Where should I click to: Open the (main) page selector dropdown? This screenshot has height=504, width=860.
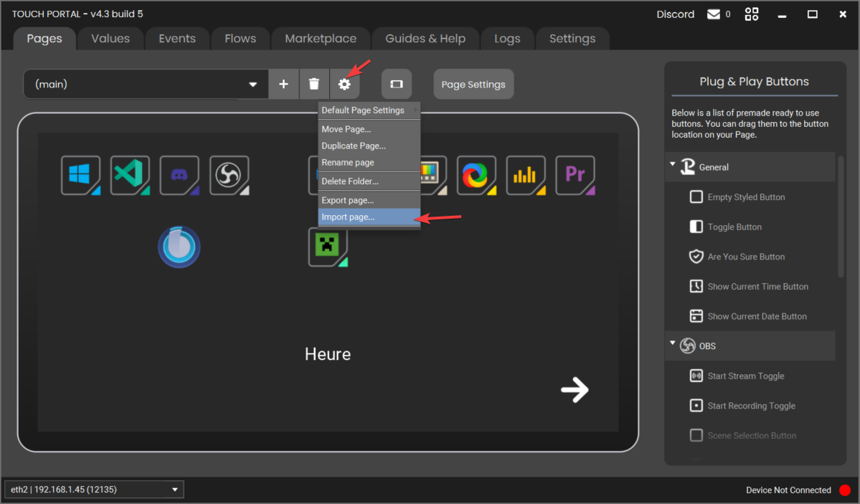(146, 84)
